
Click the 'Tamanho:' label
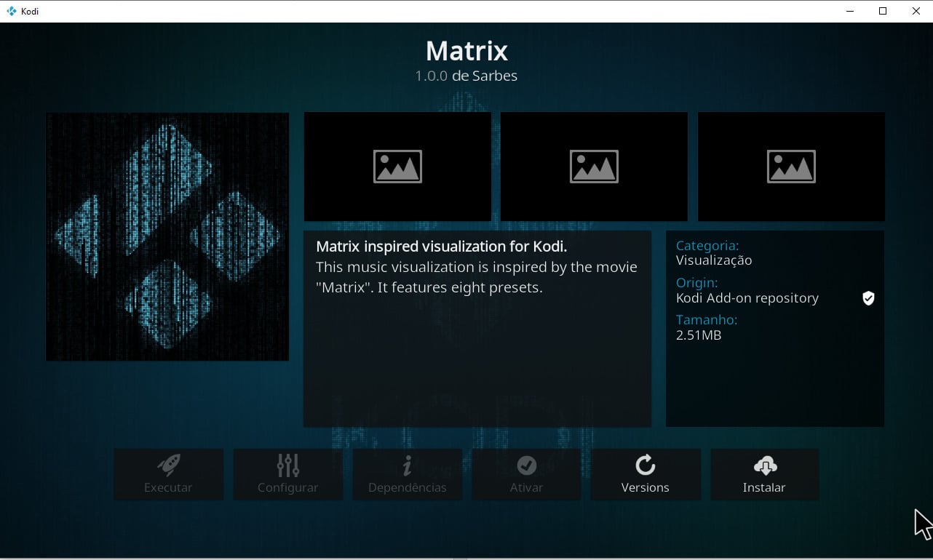pos(707,320)
